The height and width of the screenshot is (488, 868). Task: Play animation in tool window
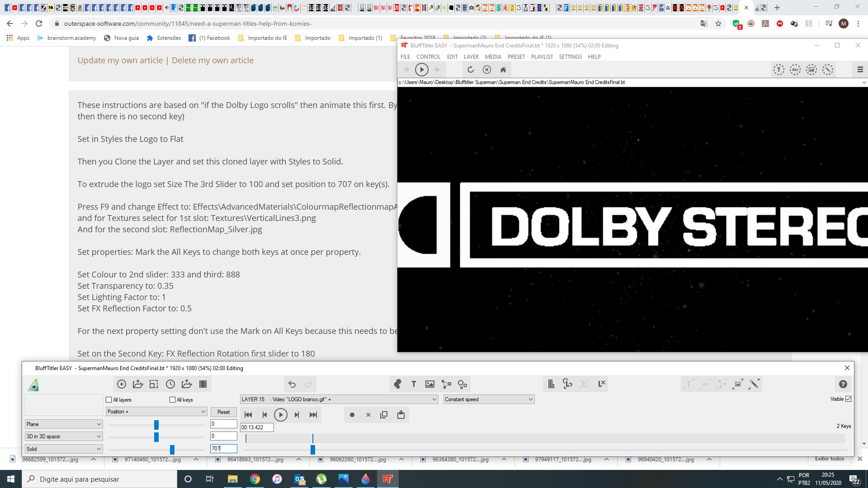280,415
